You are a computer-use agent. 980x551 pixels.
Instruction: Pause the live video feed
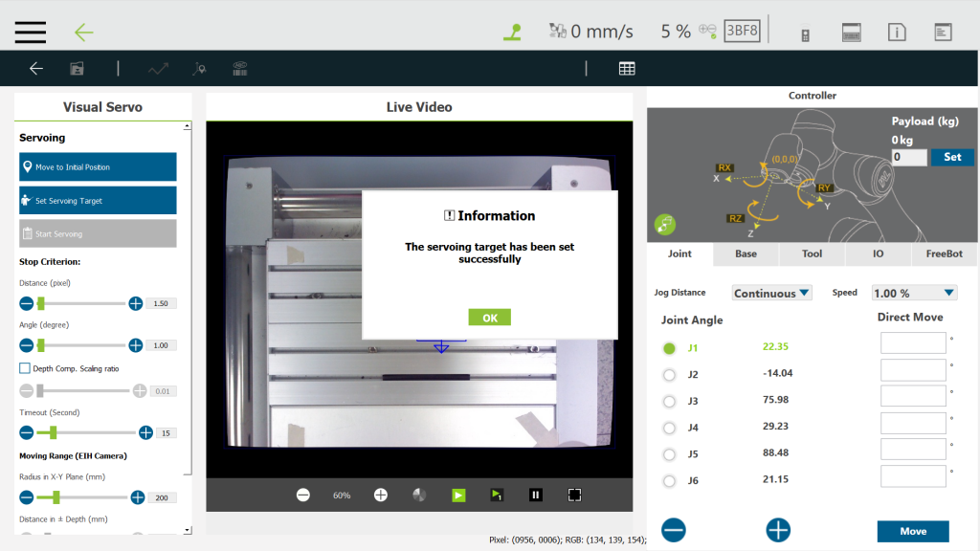click(536, 495)
